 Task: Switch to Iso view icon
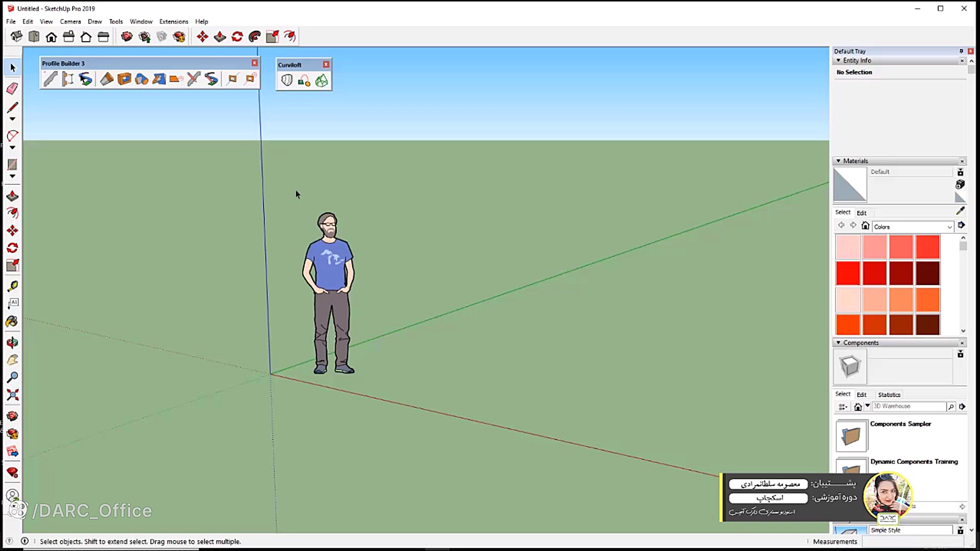(16, 37)
